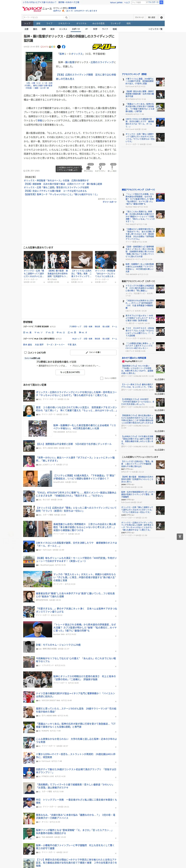Screen dimensions: 186x868
Task: Open '順位表' link in プロ野球 row
Action: [x=97, y=327]
